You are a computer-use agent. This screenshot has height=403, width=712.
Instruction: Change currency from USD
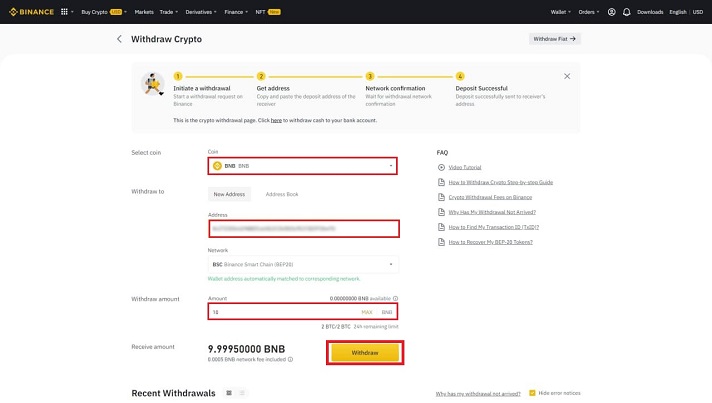(698, 12)
